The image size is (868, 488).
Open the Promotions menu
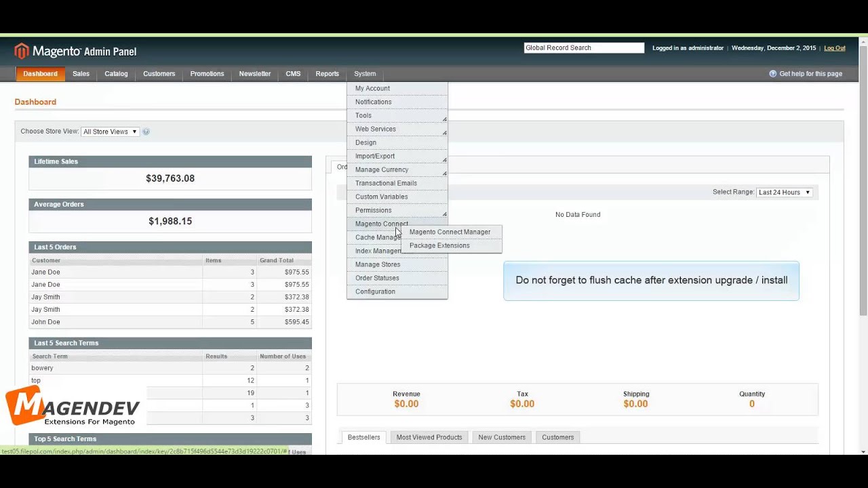pos(207,74)
